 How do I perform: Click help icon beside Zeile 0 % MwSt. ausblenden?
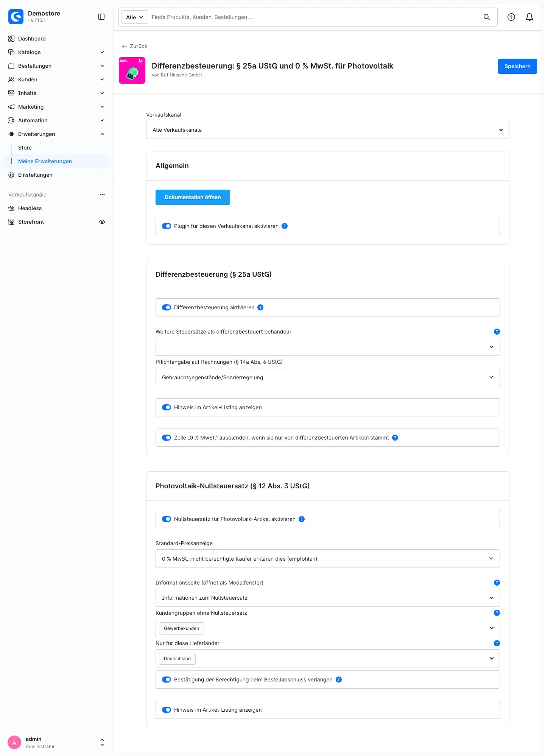coord(395,438)
